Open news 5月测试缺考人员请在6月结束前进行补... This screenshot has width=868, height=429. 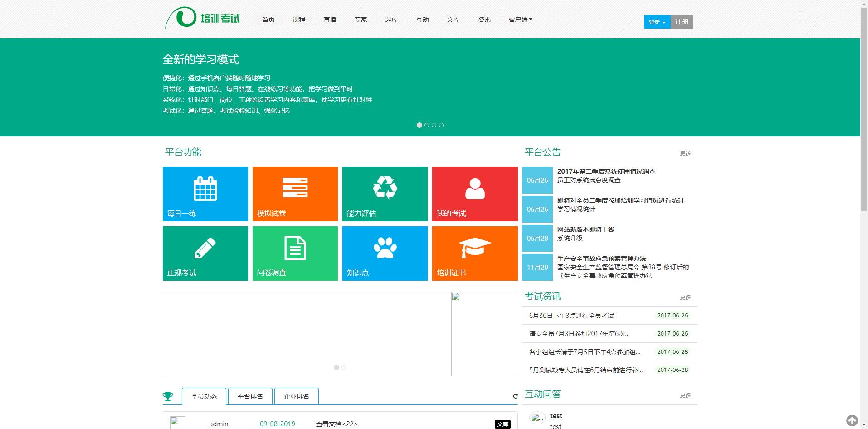(586, 370)
